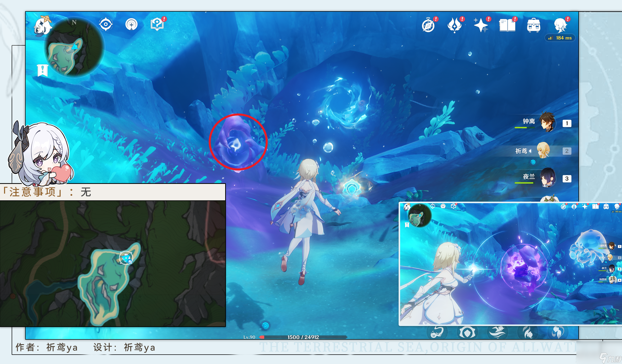Viewport: 622px width, 364px height.
Task: Open the circular minimap
Action: click(x=74, y=47)
